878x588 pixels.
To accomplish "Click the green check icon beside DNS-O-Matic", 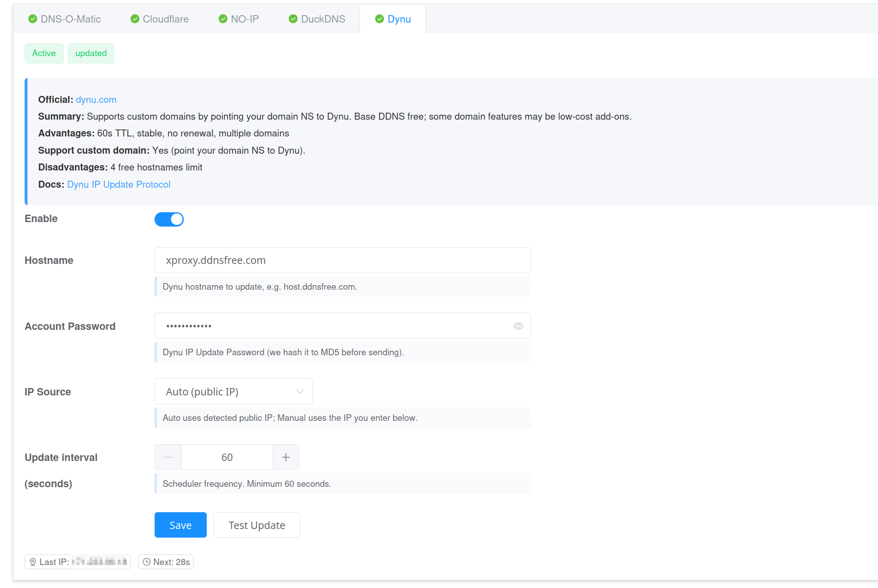I will pyautogui.click(x=33, y=19).
